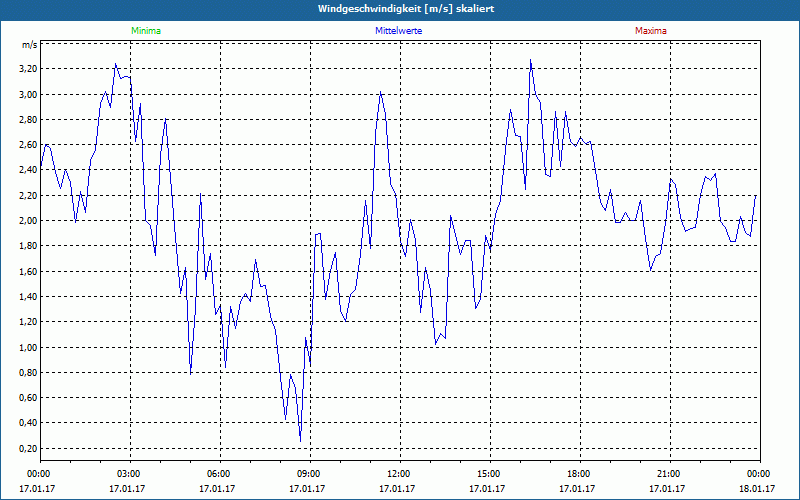This screenshot has width=800, height=500.
Task: Click the 1,40 y-axis value
Action: [x=29, y=296]
